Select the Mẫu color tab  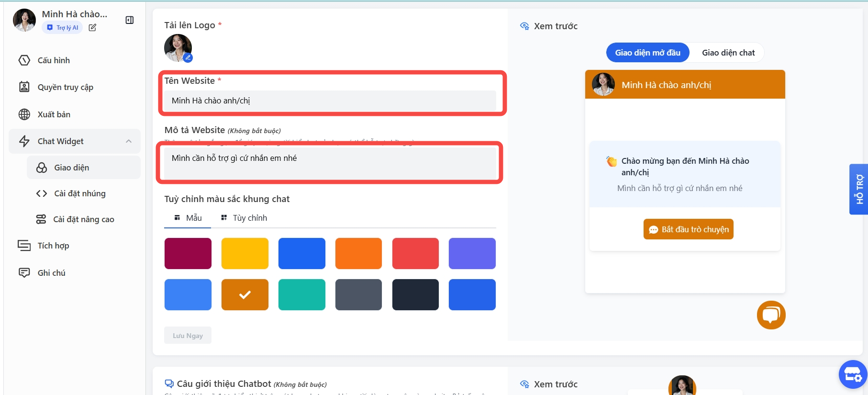[188, 218]
